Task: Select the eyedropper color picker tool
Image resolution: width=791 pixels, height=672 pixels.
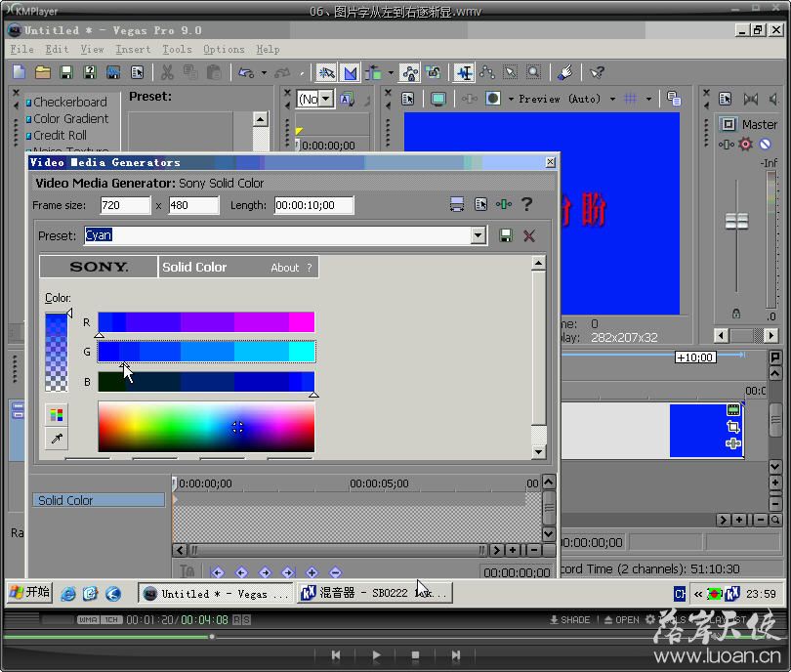Action: [57, 439]
